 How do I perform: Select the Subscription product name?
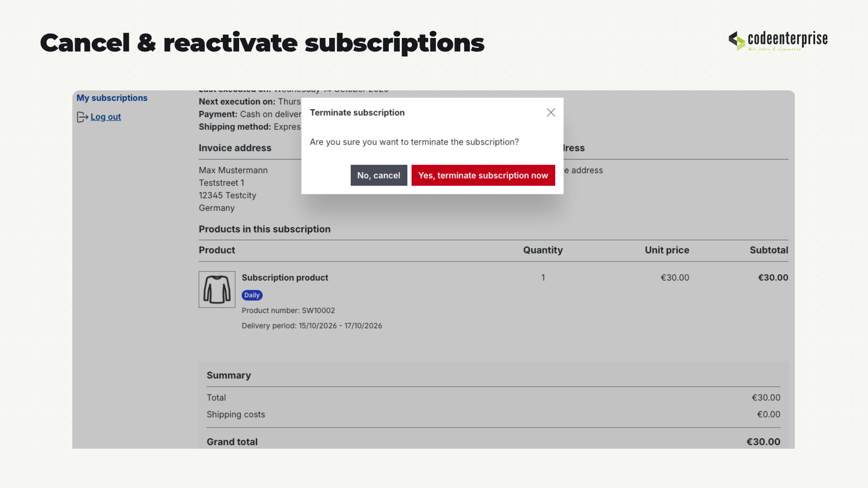tap(285, 277)
